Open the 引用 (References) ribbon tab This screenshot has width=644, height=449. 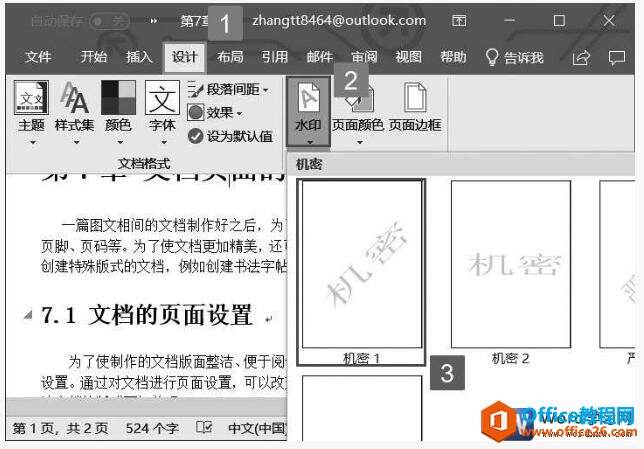(x=275, y=57)
